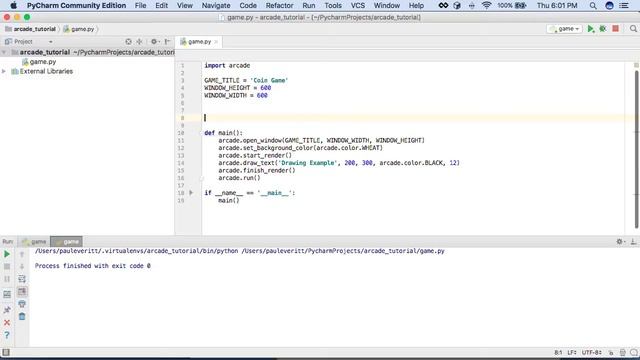Open the Code menu
Viewport: 640px width, 360px height.
click(x=248, y=6)
